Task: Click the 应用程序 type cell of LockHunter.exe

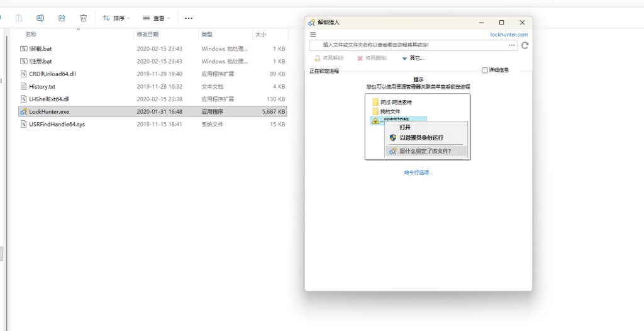Action: (213, 111)
